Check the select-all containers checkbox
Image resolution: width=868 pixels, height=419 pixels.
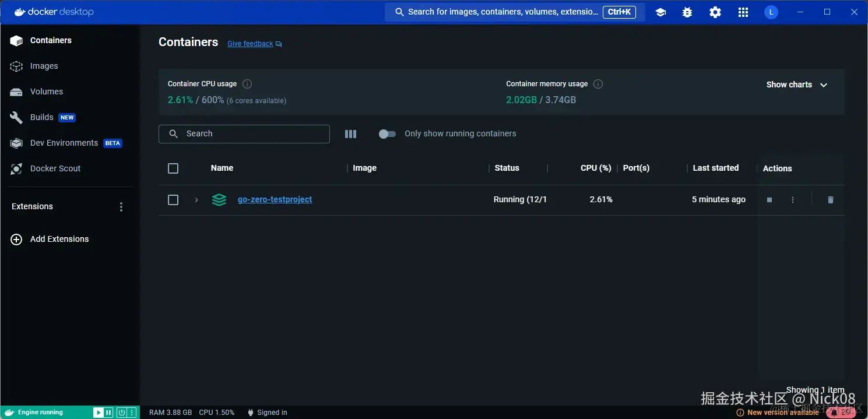pyautogui.click(x=173, y=168)
